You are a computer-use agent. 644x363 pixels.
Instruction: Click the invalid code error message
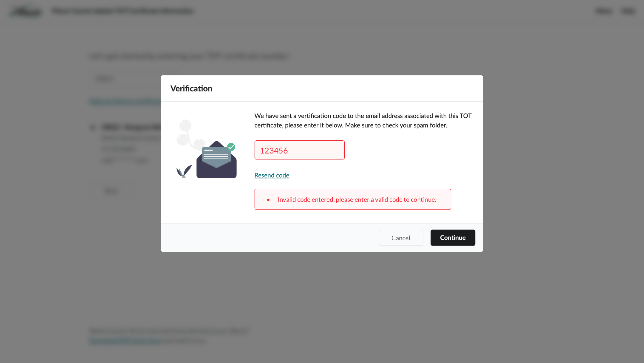[x=357, y=199]
